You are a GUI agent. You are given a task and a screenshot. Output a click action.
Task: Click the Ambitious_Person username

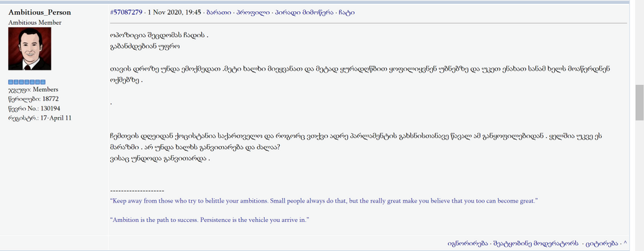click(40, 13)
